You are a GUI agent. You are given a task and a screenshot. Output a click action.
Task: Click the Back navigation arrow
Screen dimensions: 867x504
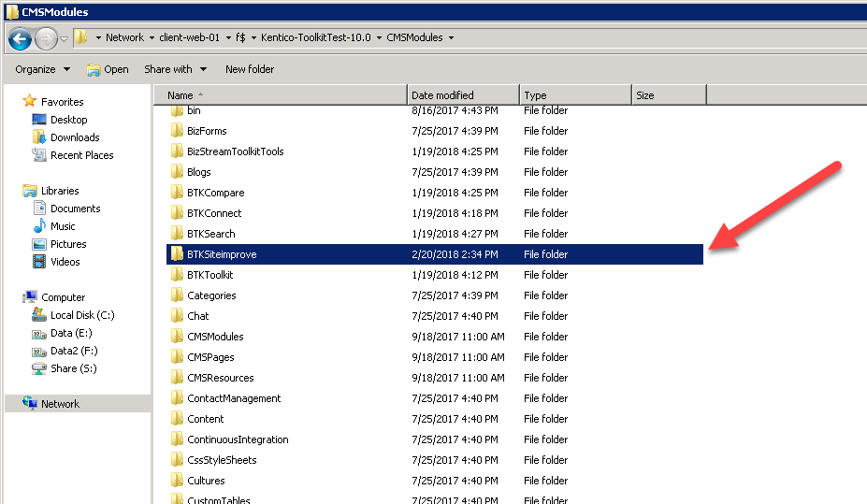tap(20, 38)
